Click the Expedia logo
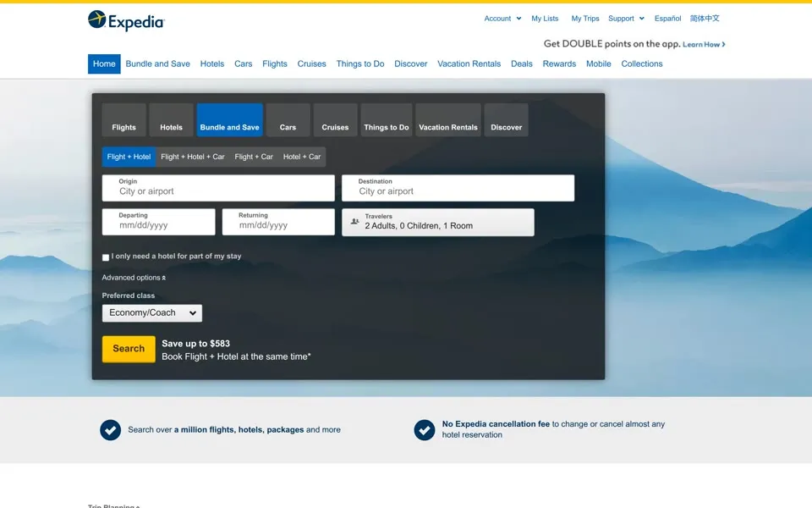 click(126, 20)
